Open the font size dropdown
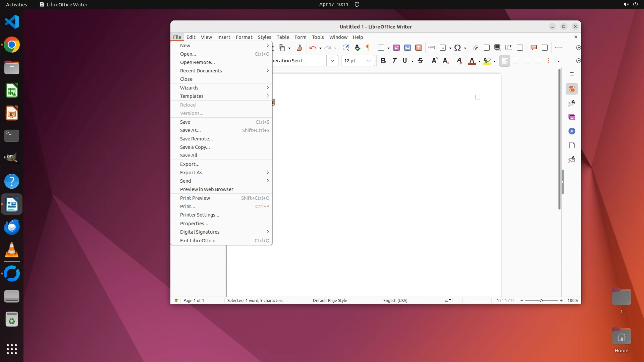 click(369, 61)
